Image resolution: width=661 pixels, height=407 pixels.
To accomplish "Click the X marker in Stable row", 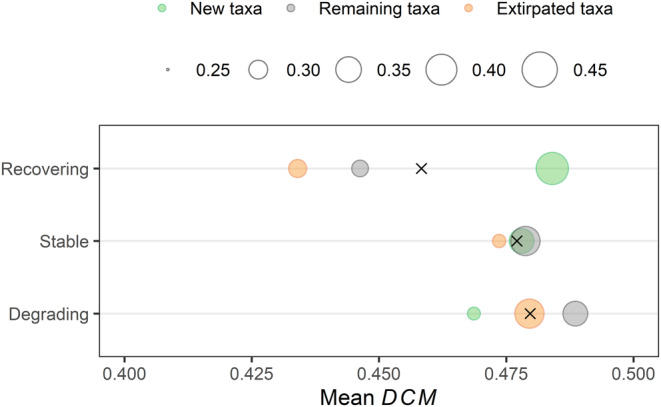I will tap(517, 241).
